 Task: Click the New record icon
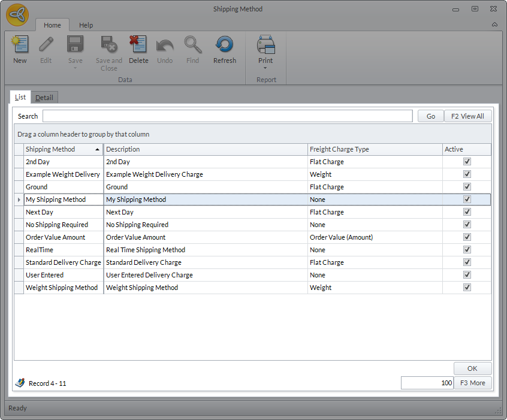point(20,46)
